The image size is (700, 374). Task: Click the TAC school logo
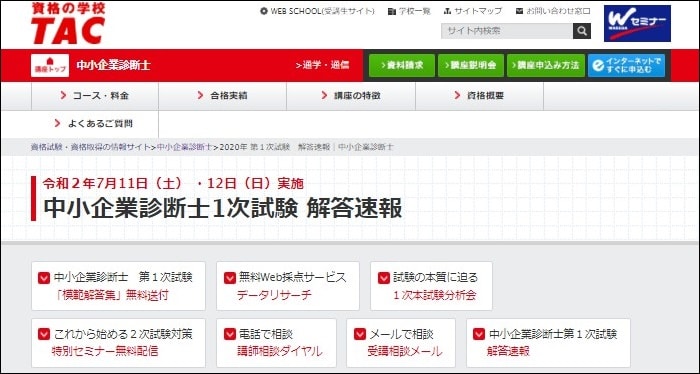(68, 23)
